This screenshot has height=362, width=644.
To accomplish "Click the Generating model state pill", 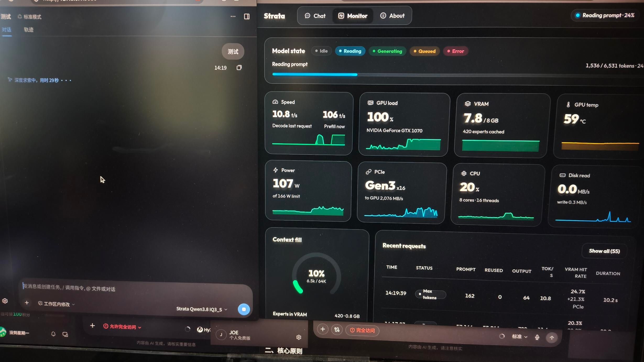I will (x=387, y=51).
